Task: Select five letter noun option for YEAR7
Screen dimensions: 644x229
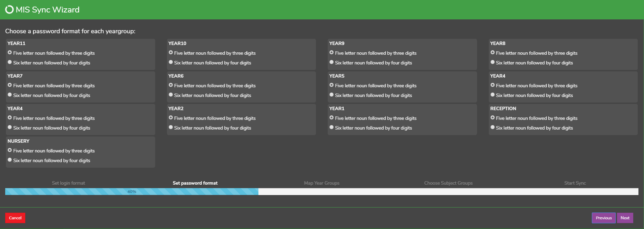Action: click(x=10, y=85)
